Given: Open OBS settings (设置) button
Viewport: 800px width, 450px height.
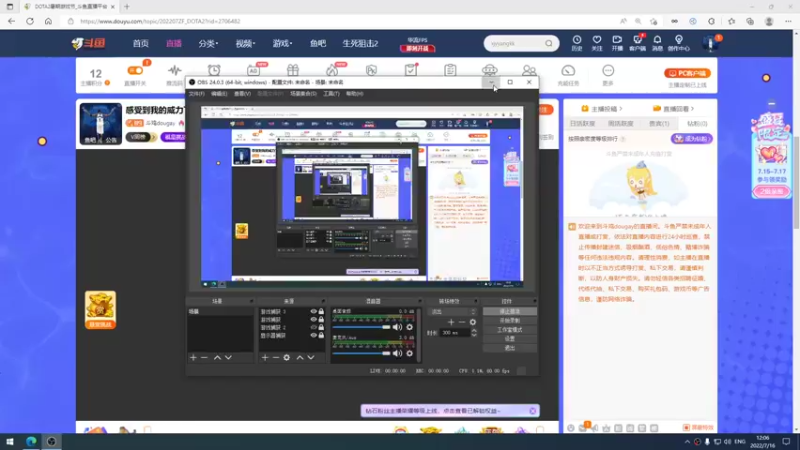Looking at the screenshot, I should 510,339.
